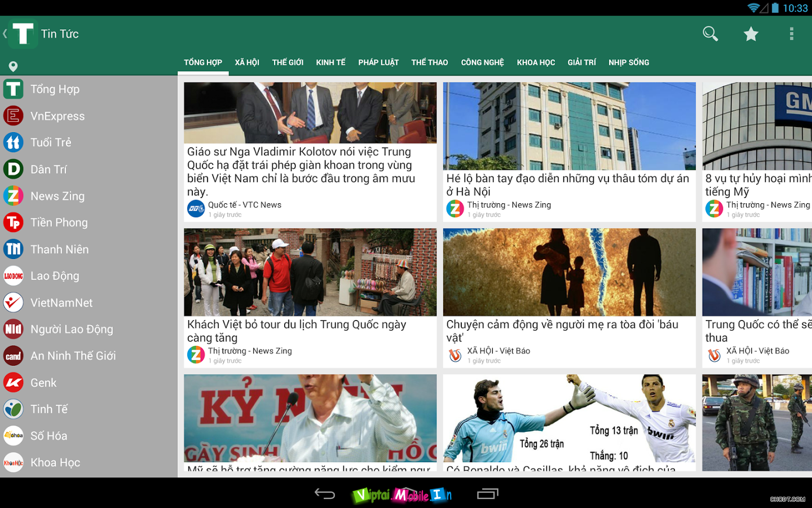Choose Genk label in sidebar
812x508 pixels.
(x=43, y=383)
